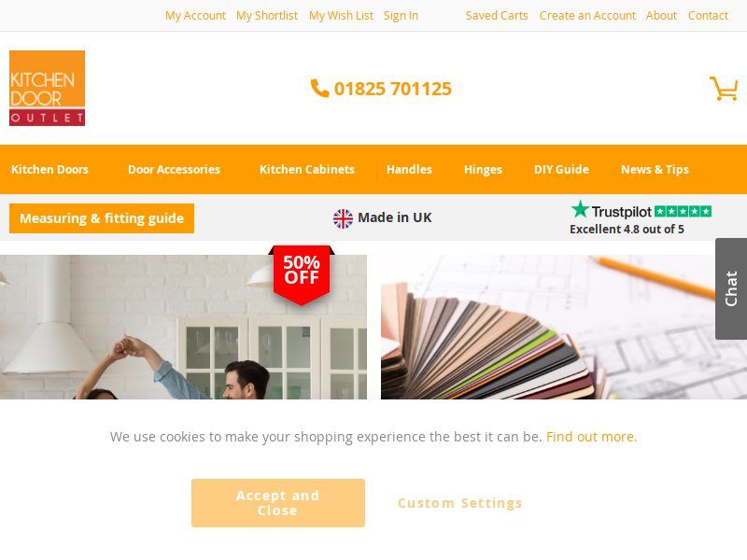This screenshot has height=560, width=747.
Task: Click the Trustpilot five-star rating
Action: (683, 211)
